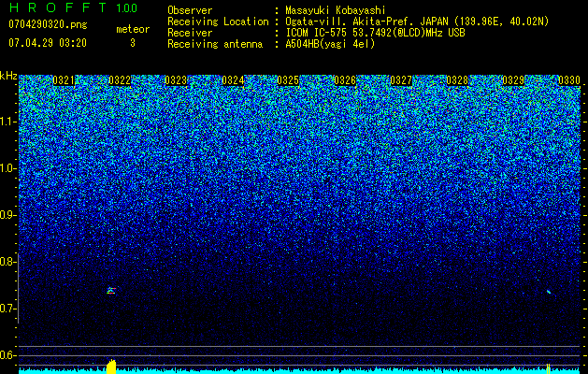Click the faint meteor echo near 0329
This screenshot has height=374, width=588.
pos(549,292)
